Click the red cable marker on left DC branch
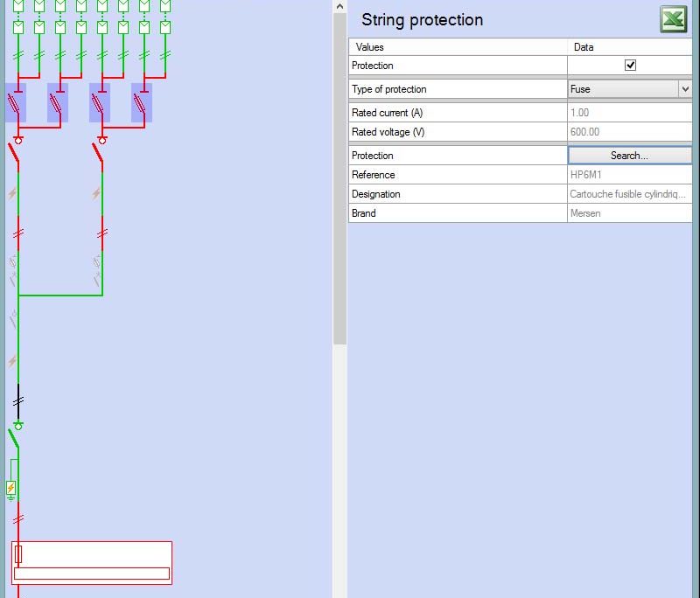700x598 pixels. pyautogui.click(x=18, y=233)
